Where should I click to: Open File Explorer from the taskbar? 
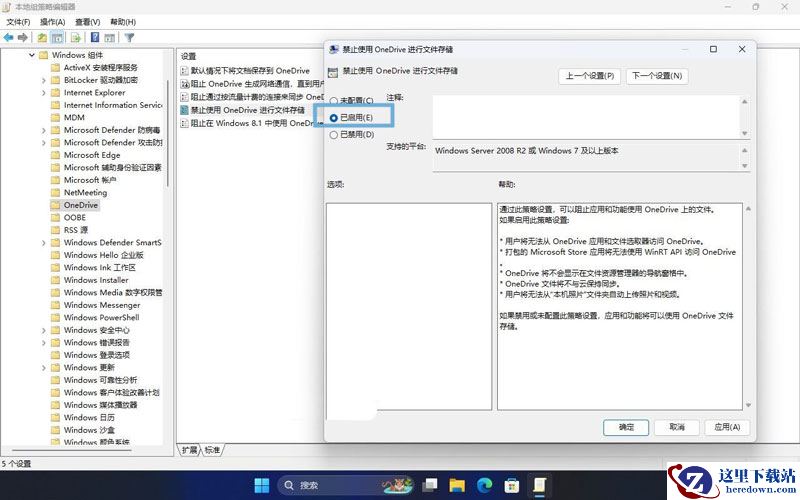coord(457,485)
